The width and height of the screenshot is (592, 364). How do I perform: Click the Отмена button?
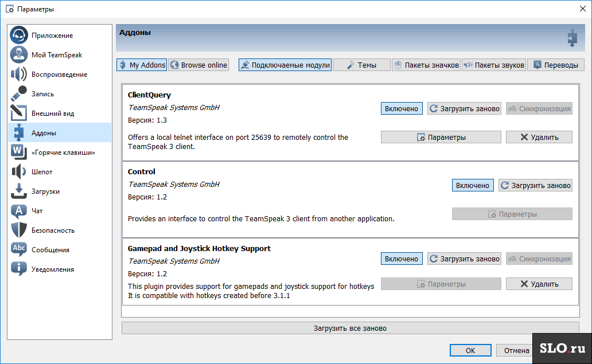(x=514, y=350)
